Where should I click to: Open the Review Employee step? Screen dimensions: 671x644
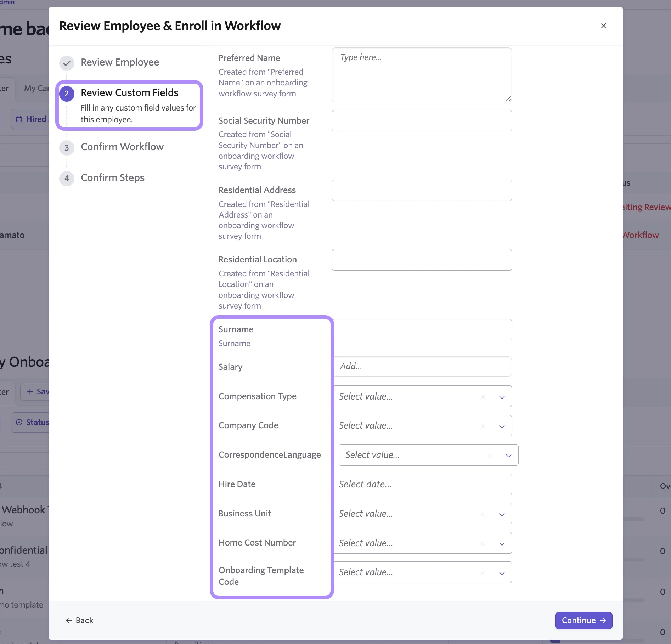120,62
